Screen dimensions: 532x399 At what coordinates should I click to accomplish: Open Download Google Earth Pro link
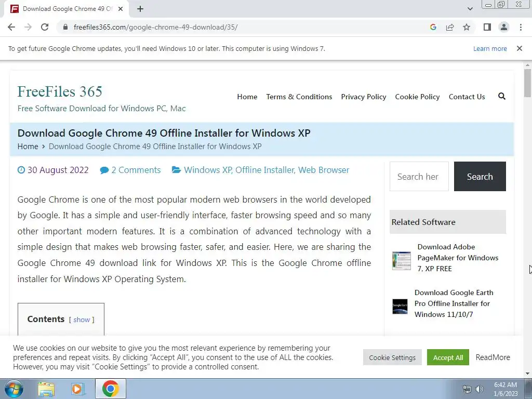click(x=454, y=303)
